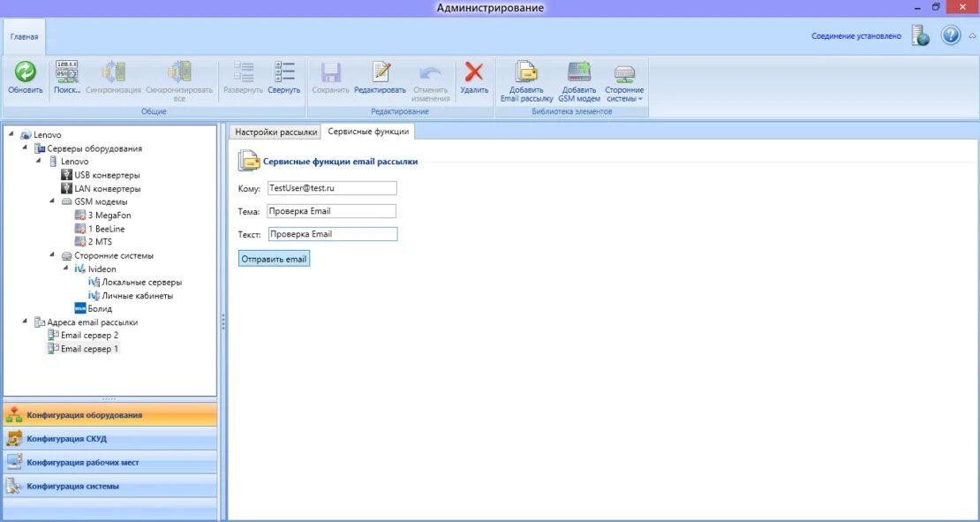Click the help question mark icon
The image size is (980, 522).
951,35
